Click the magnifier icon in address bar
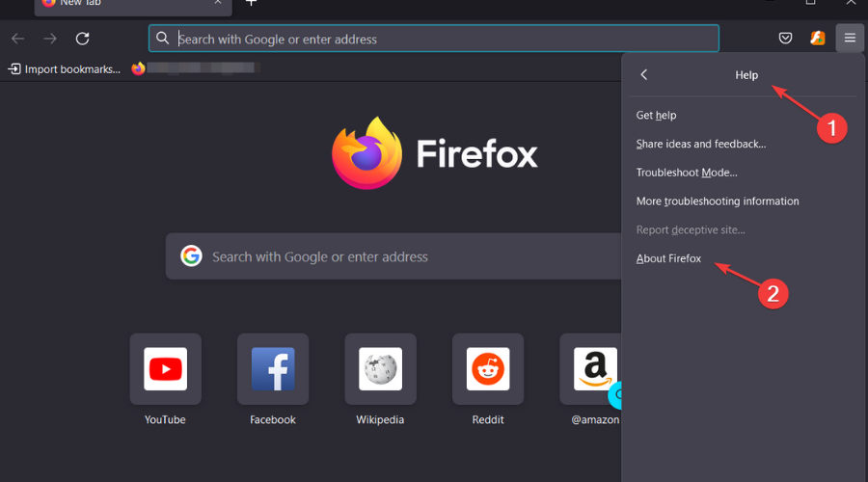This screenshot has width=868, height=482. click(162, 39)
